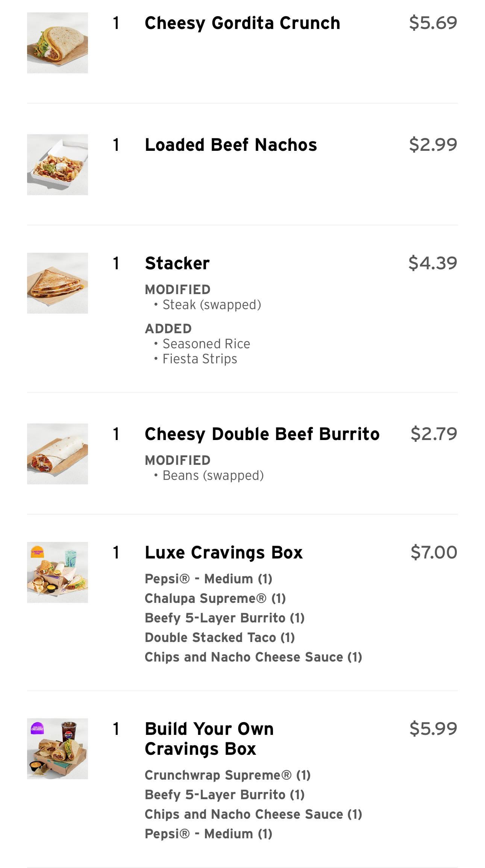Select Chalupa Supreme in the Luxe Box
485x868 pixels.
215,598
